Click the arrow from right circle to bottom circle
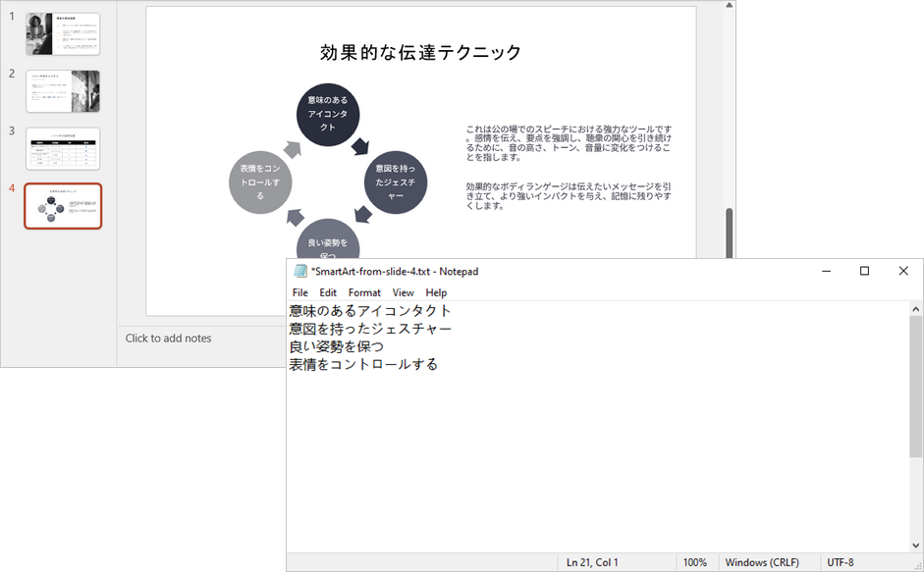924x572 pixels. (x=363, y=215)
